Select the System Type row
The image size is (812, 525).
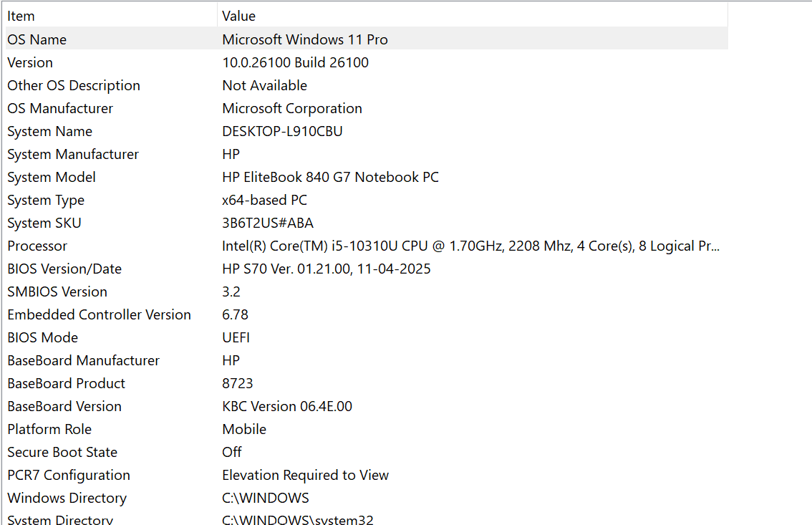coord(367,200)
